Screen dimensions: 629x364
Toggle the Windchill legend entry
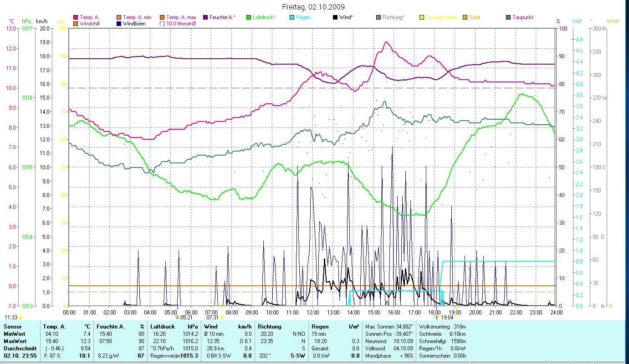tap(91, 23)
